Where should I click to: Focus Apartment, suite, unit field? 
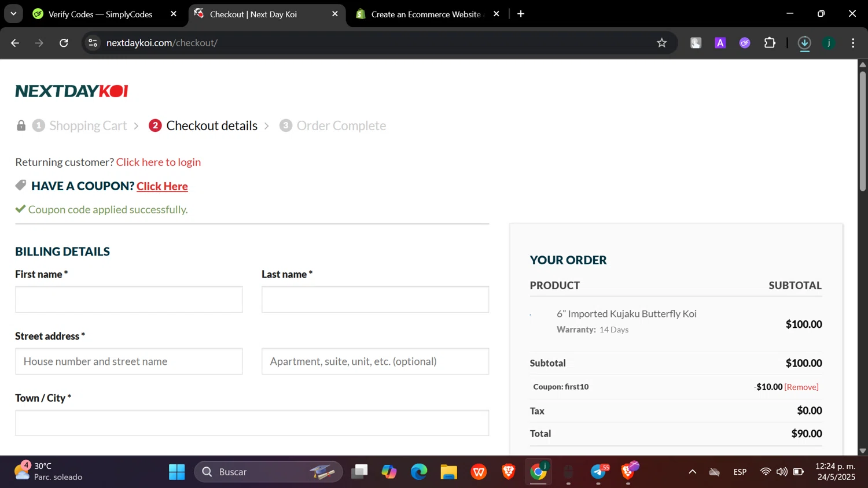pyautogui.click(x=375, y=361)
